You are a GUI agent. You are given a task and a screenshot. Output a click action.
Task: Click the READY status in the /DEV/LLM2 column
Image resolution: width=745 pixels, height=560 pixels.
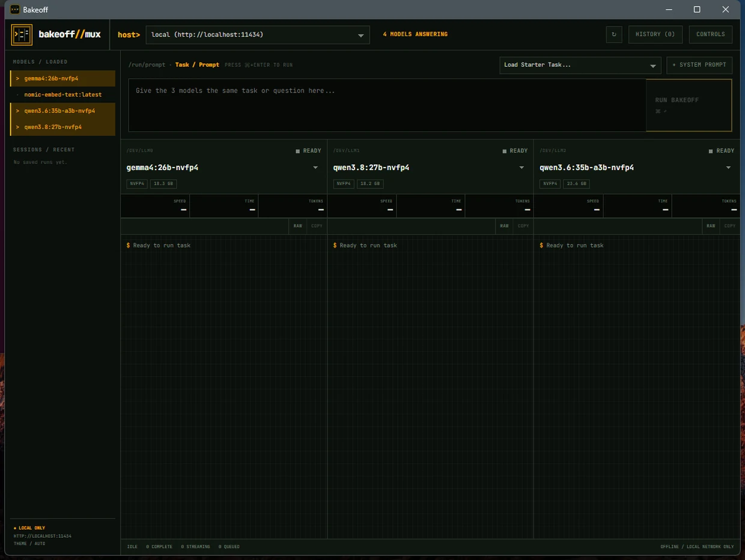(722, 151)
